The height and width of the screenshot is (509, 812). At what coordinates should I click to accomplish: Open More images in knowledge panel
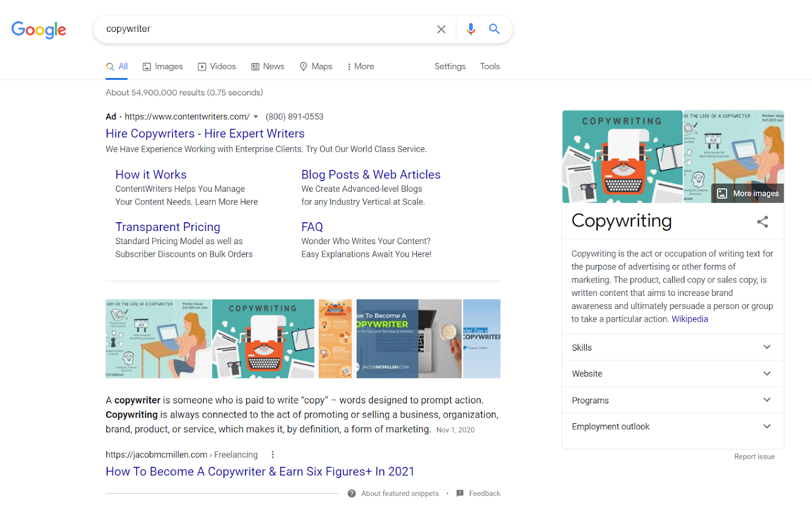coord(748,193)
